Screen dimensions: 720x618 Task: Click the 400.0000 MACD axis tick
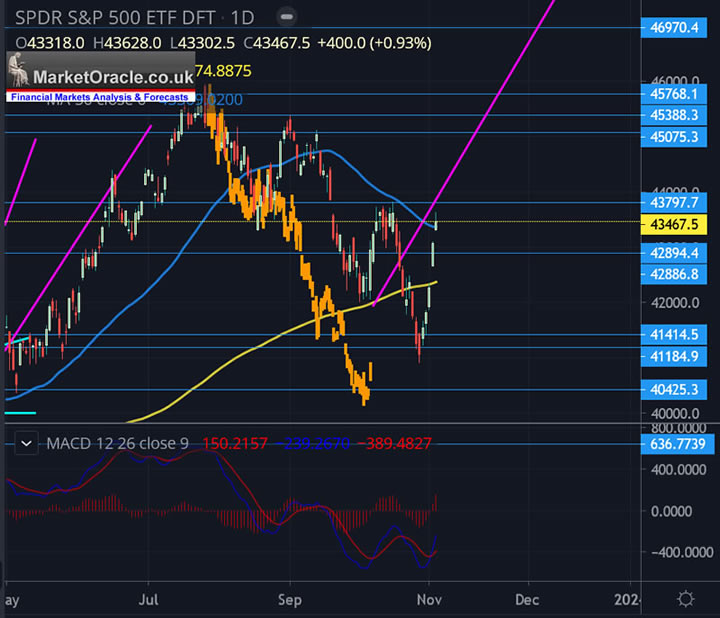click(678, 470)
